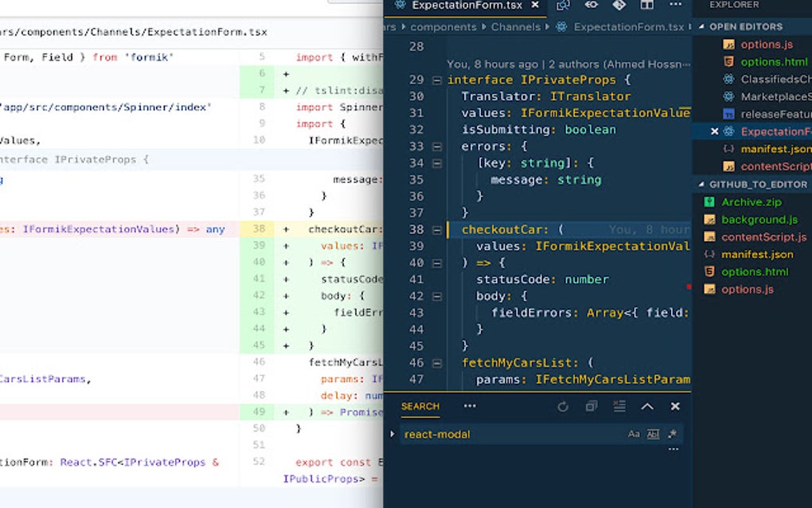This screenshot has width=812, height=508.
Task: Toggle whole word matching for the search
Action: click(x=653, y=433)
